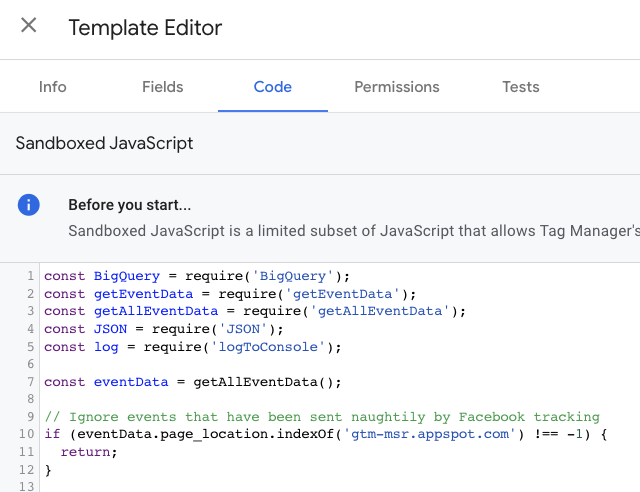Click code line 2 with getEventData require
Screen dimensions: 640x492
click(230, 294)
